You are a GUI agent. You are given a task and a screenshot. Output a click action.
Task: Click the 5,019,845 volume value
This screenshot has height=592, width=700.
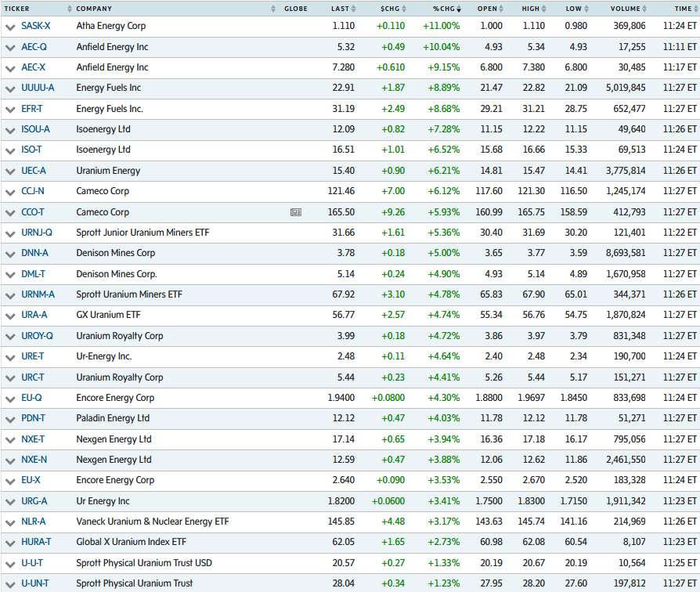point(626,88)
